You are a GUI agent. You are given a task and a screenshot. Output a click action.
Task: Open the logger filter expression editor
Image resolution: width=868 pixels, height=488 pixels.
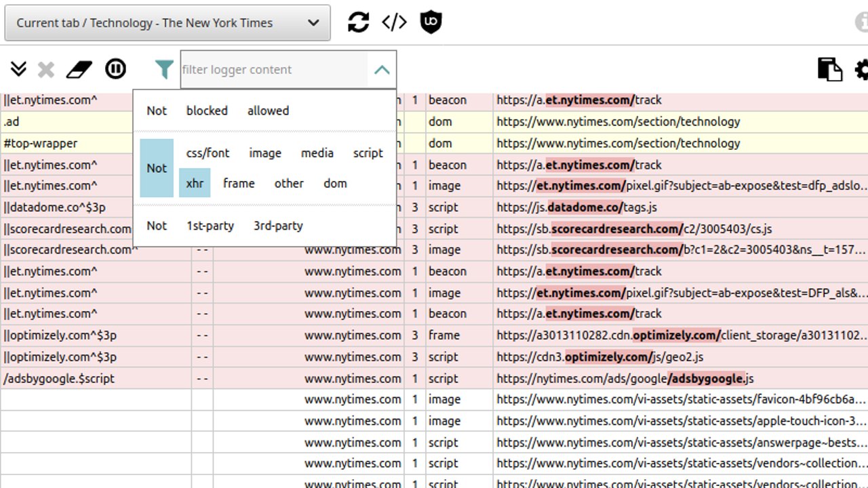point(394,22)
